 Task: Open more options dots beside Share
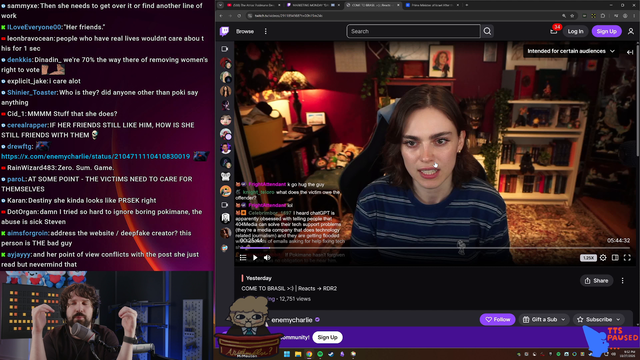click(622, 280)
